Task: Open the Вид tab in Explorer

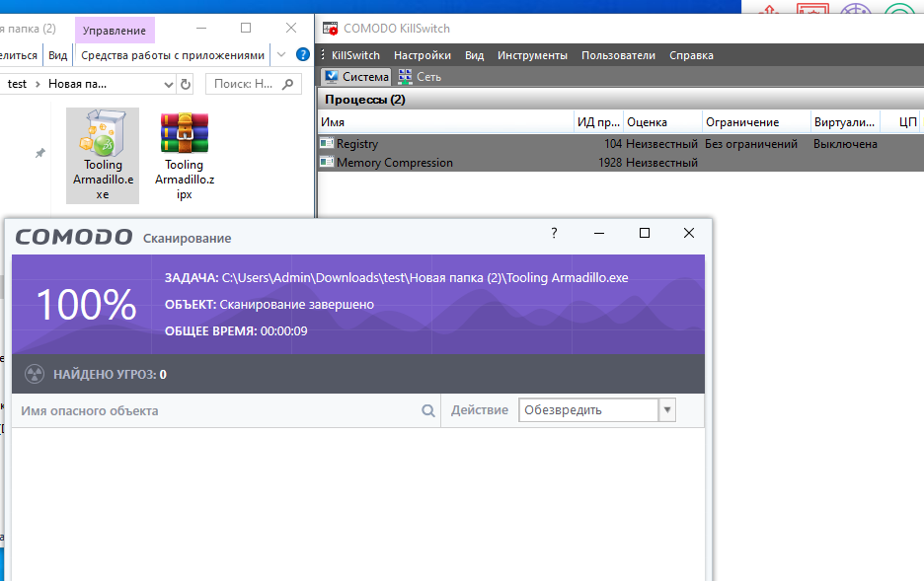Action: 57,55
